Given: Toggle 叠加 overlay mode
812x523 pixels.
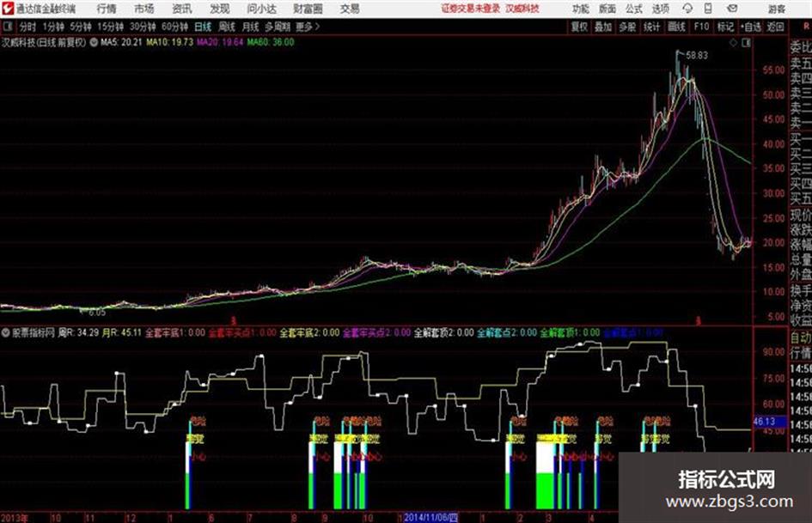Looking at the screenshot, I should [x=603, y=27].
